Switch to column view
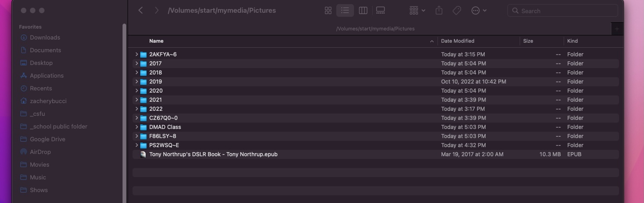The width and height of the screenshot is (644, 203). click(x=363, y=10)
